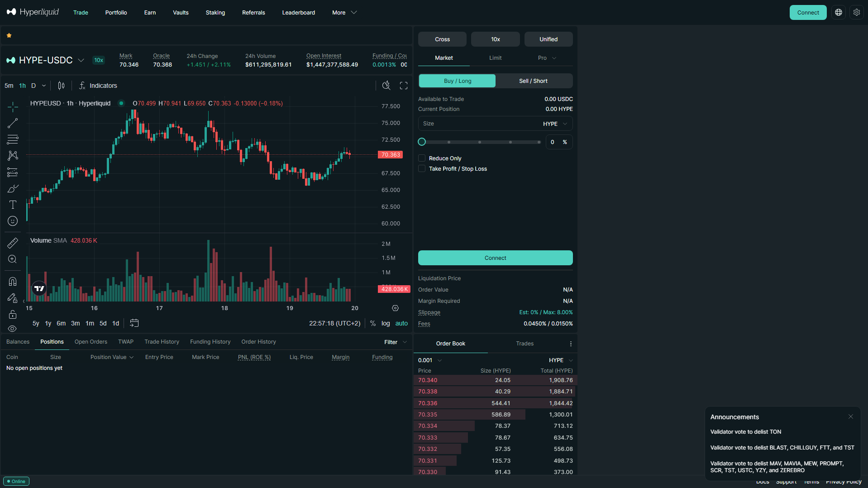Select the patterns drawing tool
Viewport: 868px width, 488px height.
(13, 156)
